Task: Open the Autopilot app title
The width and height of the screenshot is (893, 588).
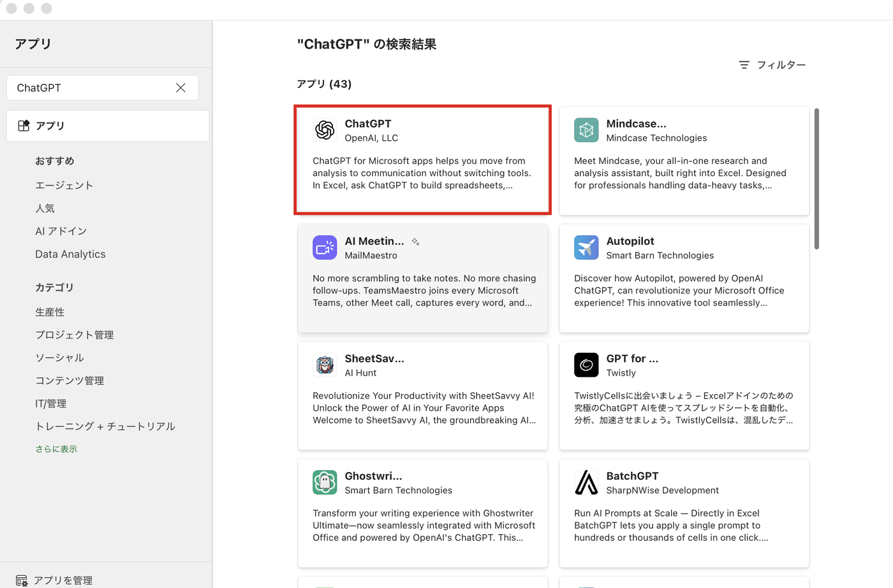Action: tap(630, 241)
